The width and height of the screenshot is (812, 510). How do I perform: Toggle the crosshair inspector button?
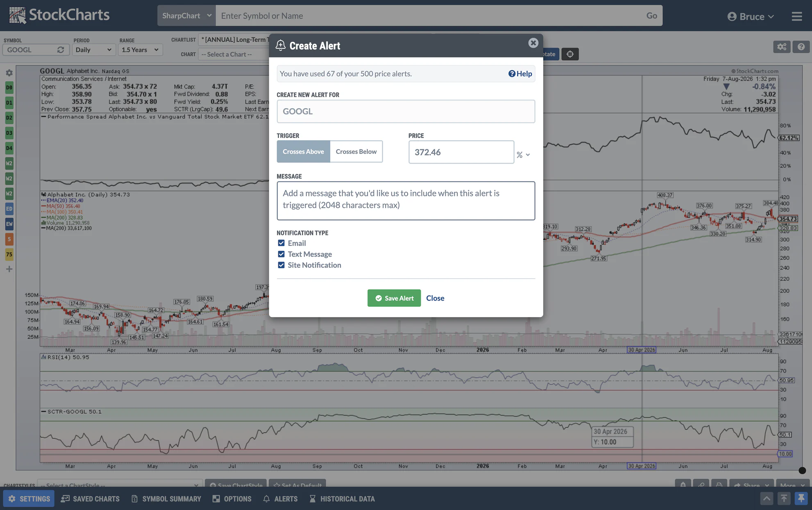pyautogui.click(x=570, y=54)
